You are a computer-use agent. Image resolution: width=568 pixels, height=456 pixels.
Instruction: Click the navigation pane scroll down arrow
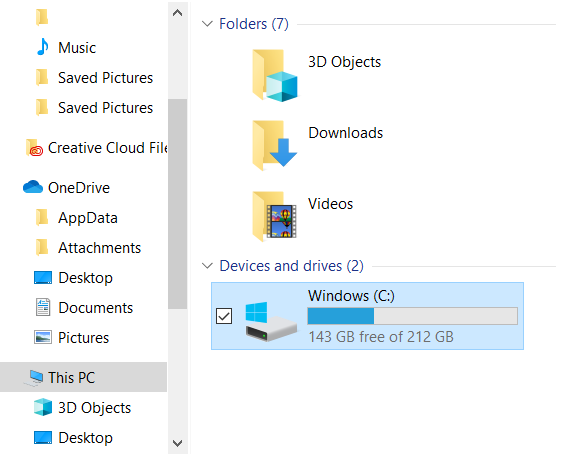tap(178, 443)
